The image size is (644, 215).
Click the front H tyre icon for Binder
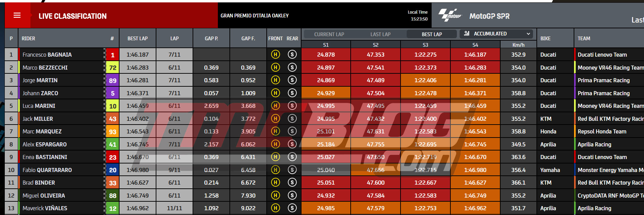(x=275, y=183)
